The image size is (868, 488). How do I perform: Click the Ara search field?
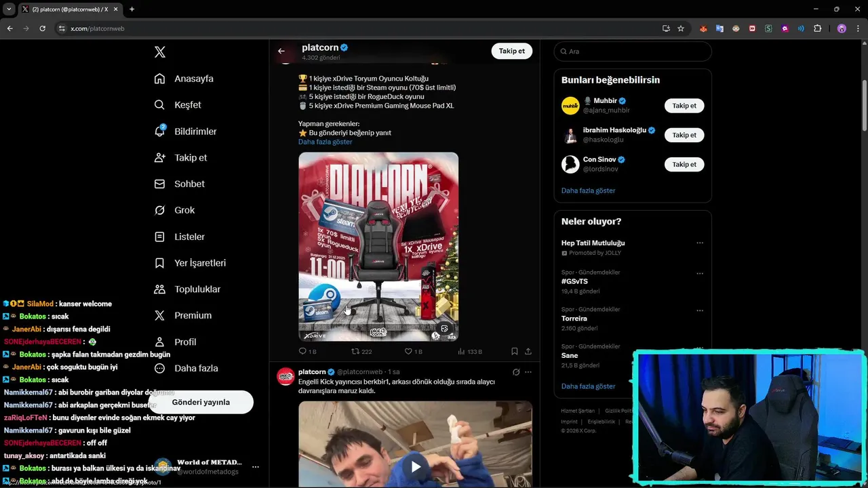(x=633, y=52)
